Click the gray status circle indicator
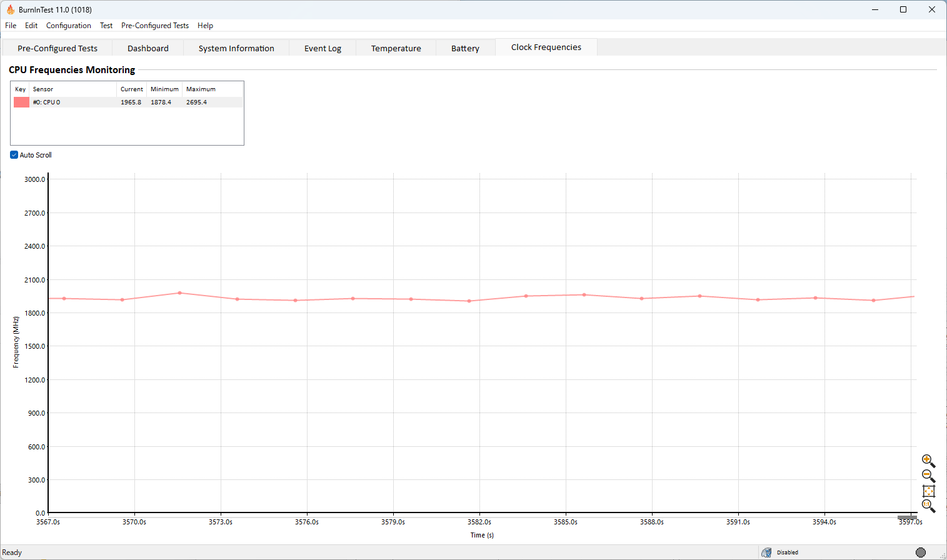The image size is (947, 560). (920, 552)
